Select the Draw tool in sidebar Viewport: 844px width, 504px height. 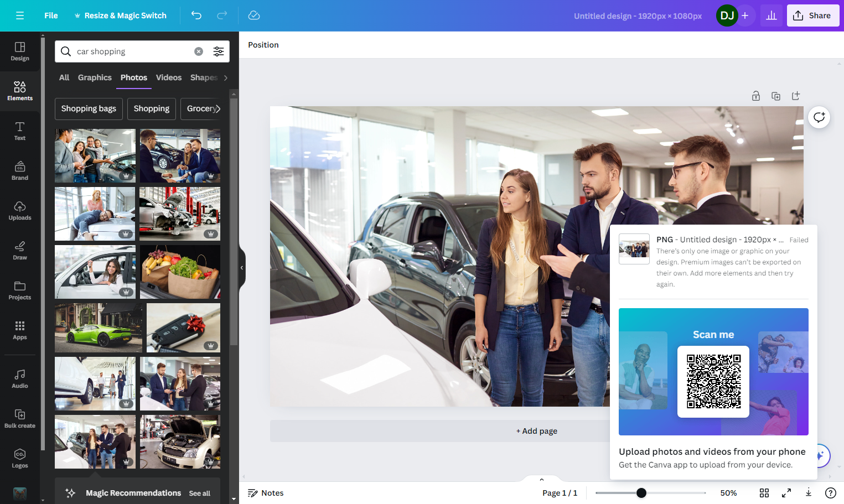[20, 251]
